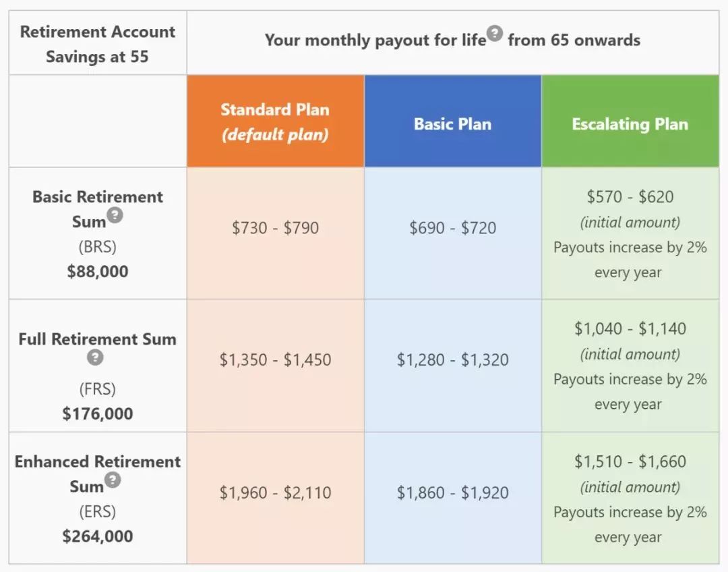Select the $1,040 - $1,140 initial amount
The image size is (728, 572).
coord(630,328)
